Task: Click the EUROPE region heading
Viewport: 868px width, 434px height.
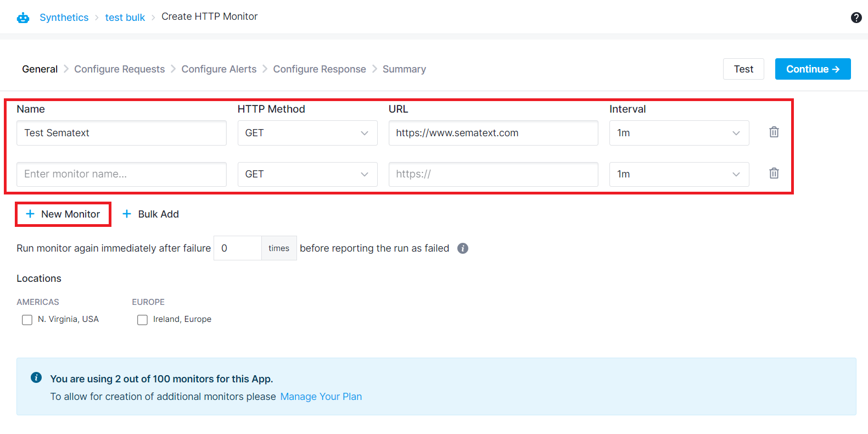Action: [x=148, y=302]
